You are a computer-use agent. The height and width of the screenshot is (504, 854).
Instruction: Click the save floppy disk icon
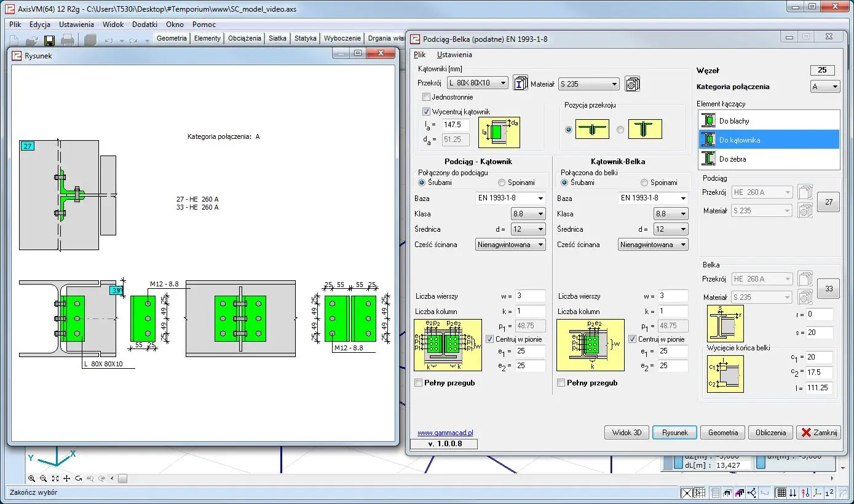[49, 41]
